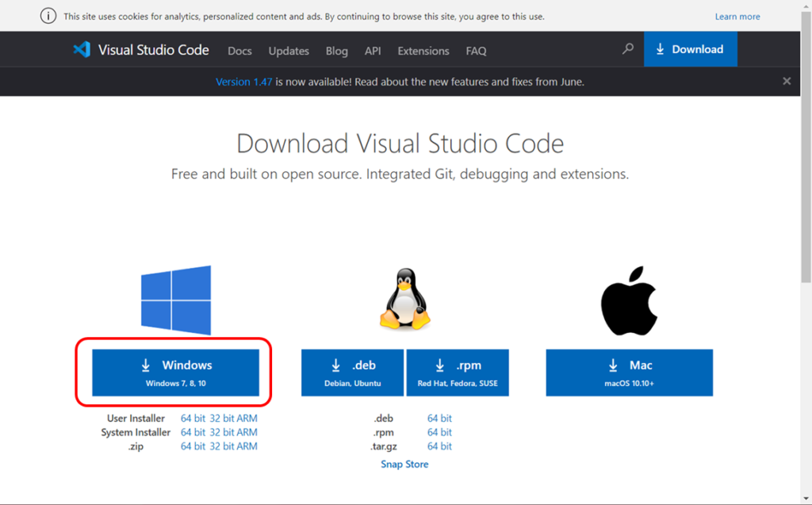Download the Mac macOS 10.10+ build
The image size is (812, 505).
(x=629, y=373)
